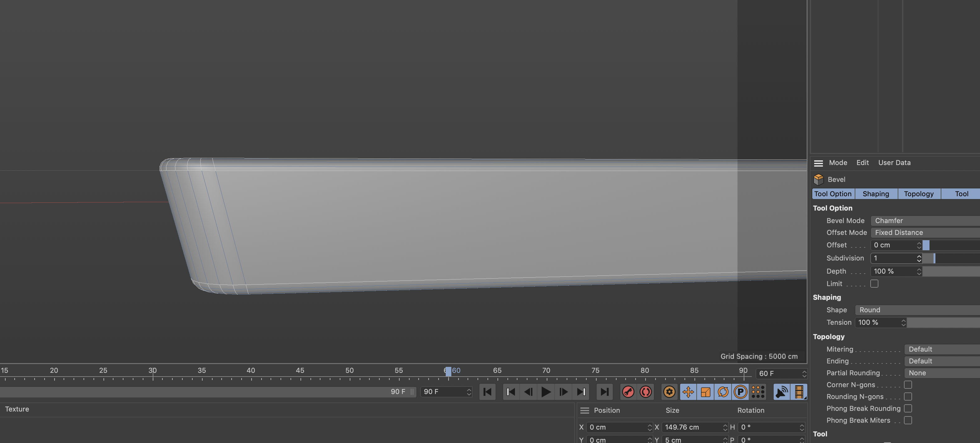
Task: Open the User Data menu
Action: point(894,163)
